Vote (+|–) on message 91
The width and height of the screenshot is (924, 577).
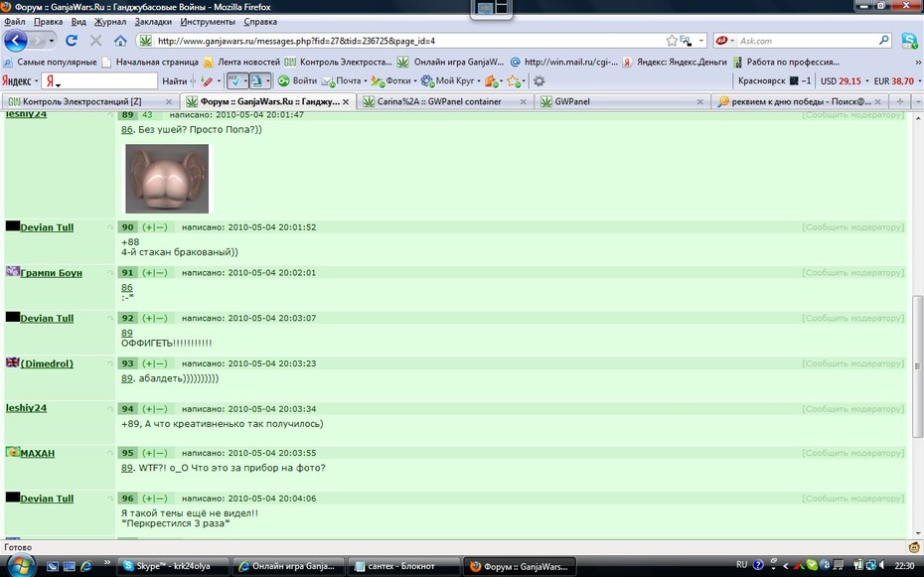[154, 272]
